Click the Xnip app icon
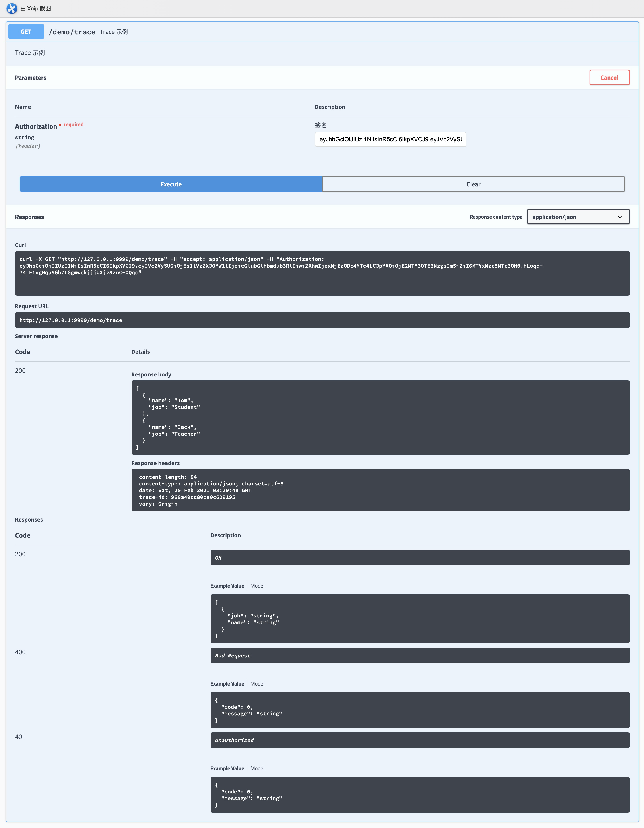 click(12, 8)
